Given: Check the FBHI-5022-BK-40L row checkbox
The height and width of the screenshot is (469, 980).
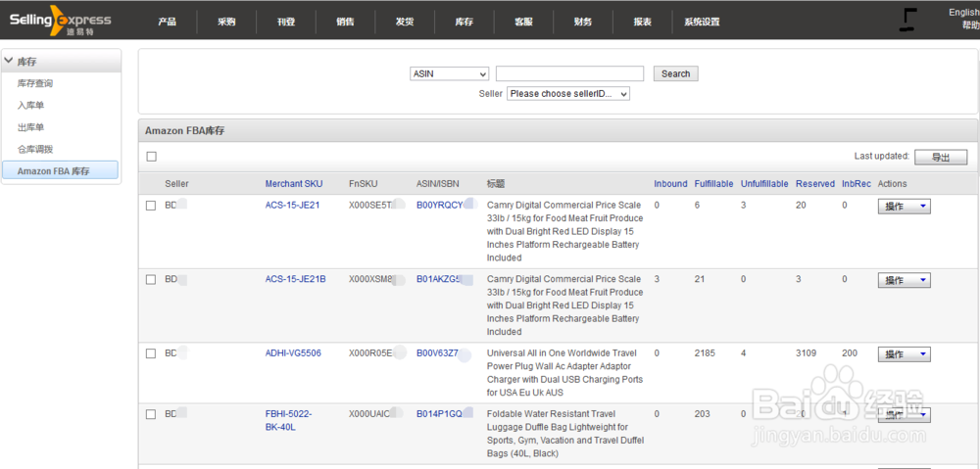Looking at the screenshot, I should click(151, 414).
